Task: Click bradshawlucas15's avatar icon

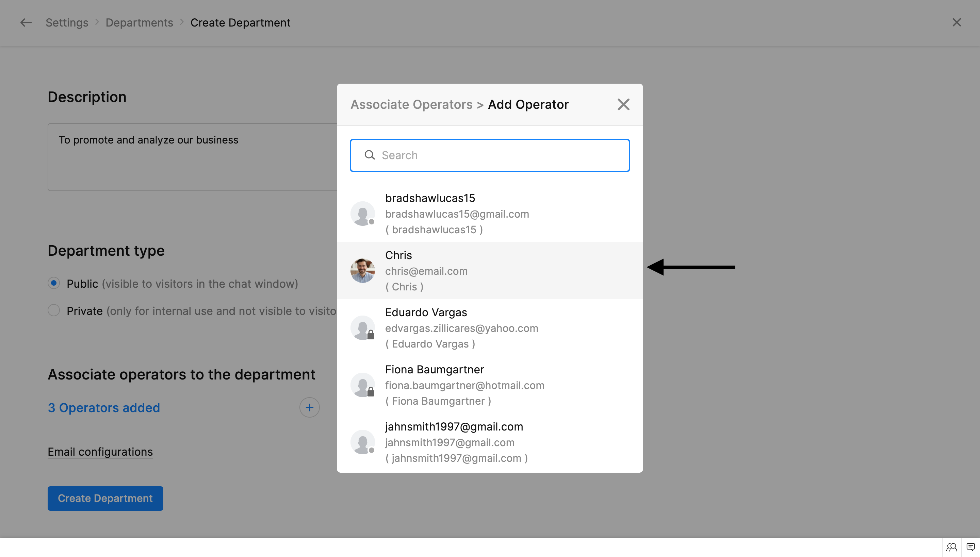Action: [362, 214]
